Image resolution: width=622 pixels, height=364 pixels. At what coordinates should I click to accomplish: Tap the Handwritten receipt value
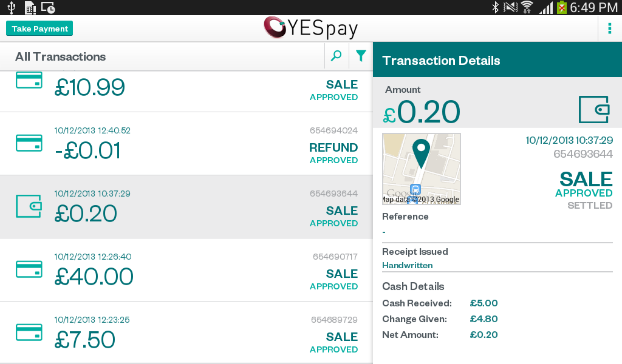(407, 265)
